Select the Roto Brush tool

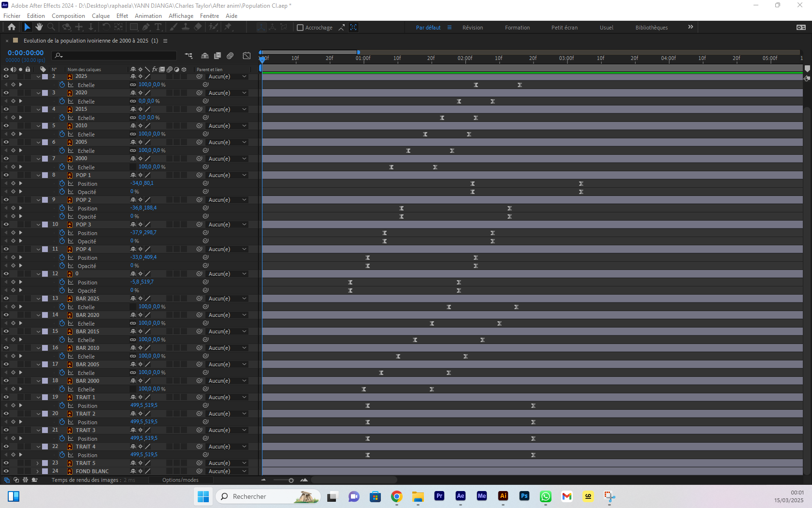(213, 27)
